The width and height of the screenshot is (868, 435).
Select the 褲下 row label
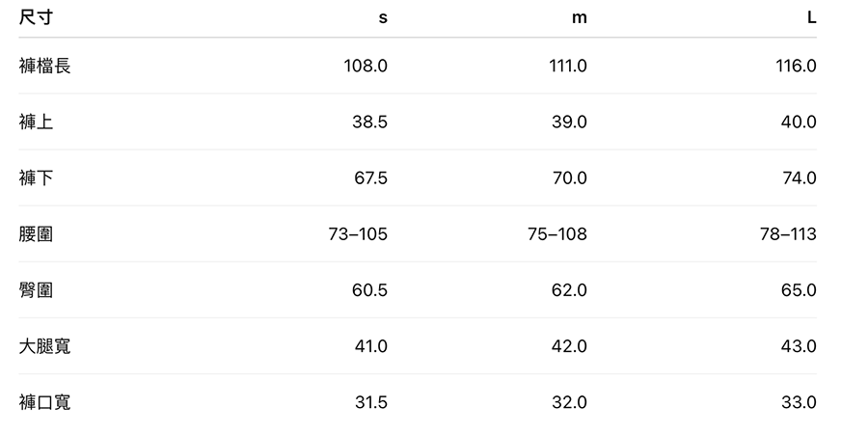[37, 177]
